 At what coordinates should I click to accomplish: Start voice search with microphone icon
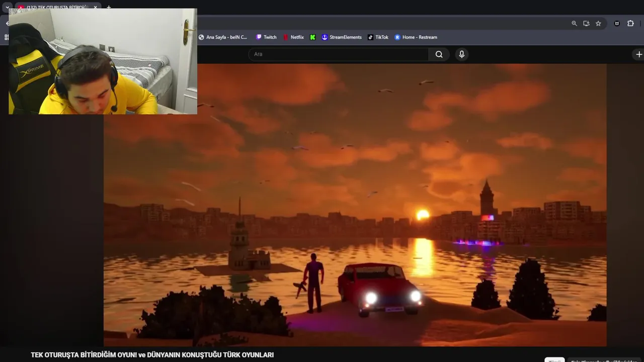[x=462, y=54]
